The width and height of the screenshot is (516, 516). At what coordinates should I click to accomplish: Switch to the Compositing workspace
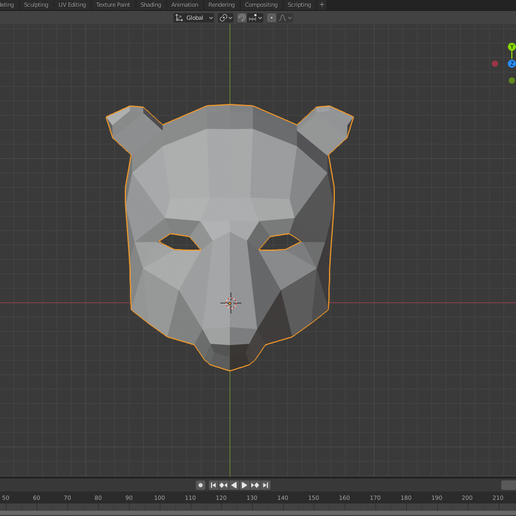click(x=261, y=5)
